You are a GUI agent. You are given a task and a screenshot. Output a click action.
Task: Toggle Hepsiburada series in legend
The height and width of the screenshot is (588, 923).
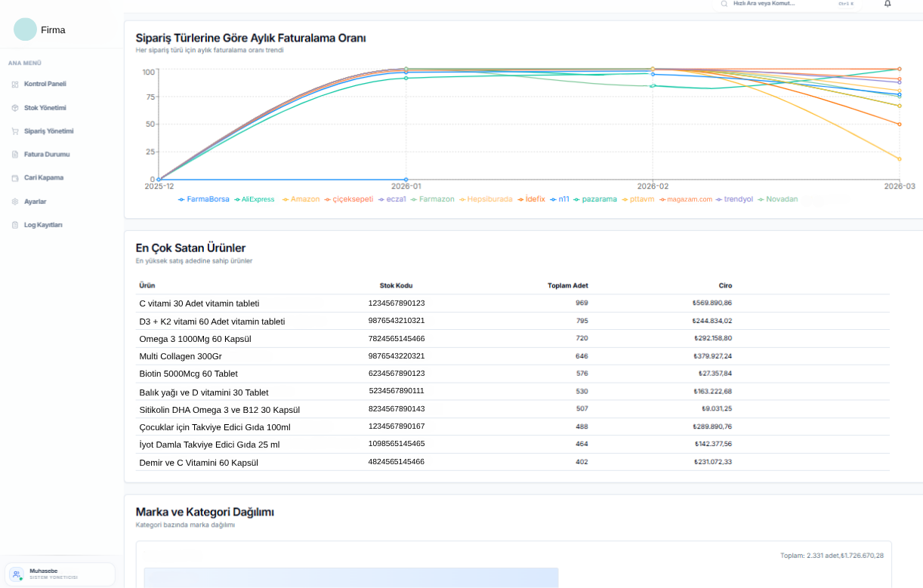[485, 199]
